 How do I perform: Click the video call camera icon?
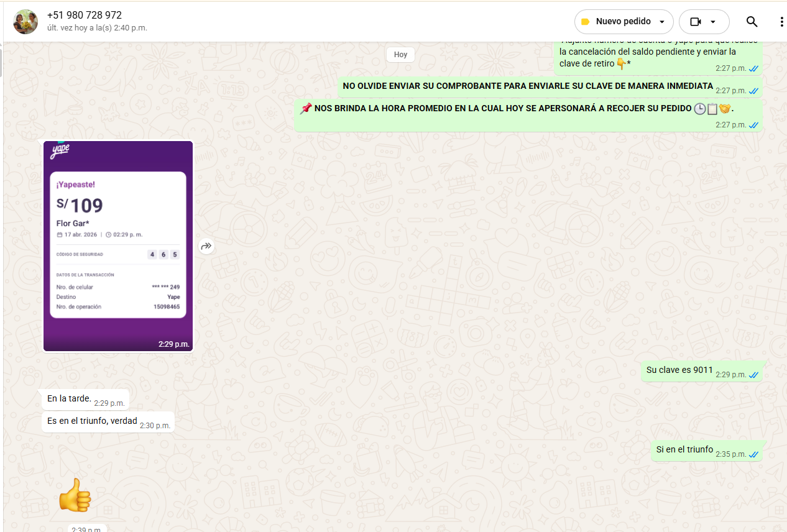(695, 22)
